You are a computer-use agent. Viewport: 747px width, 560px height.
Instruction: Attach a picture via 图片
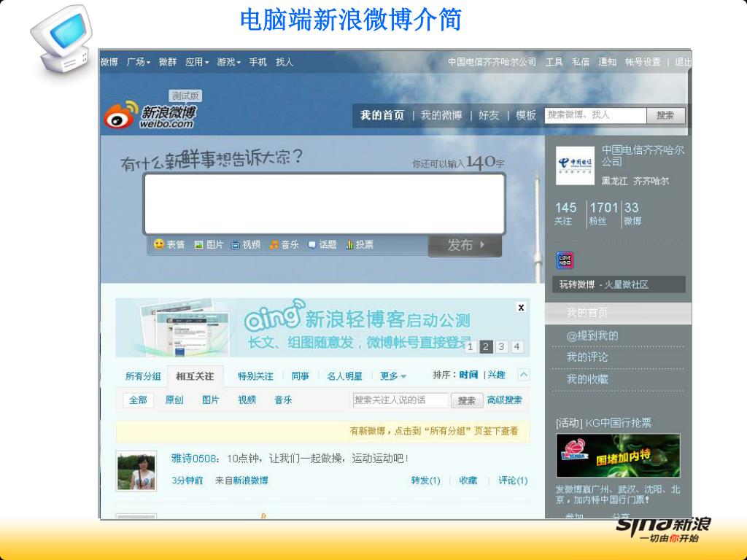(x=209, y=245)
